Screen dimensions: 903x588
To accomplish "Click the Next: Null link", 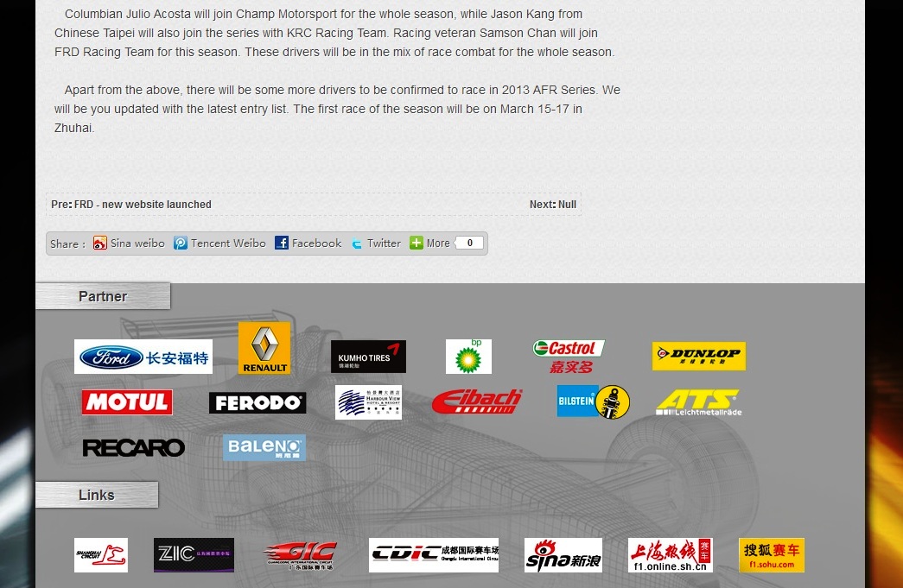I will coord(553,205).
